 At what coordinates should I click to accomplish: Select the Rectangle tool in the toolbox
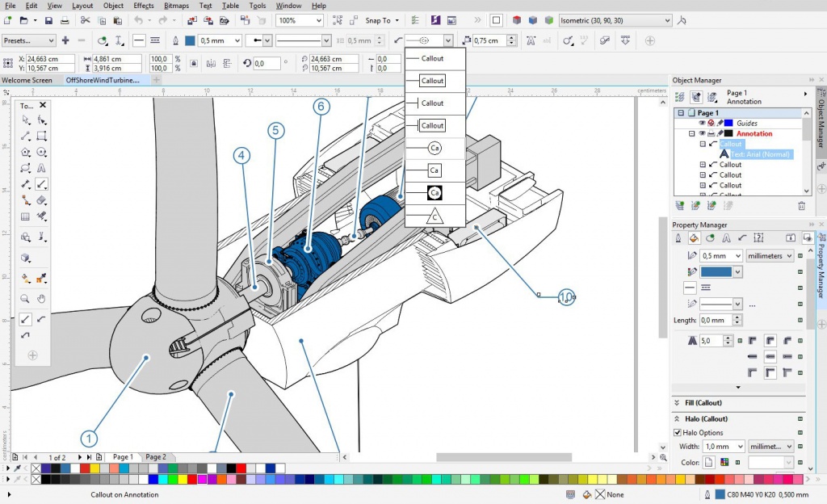pos(41,136)
